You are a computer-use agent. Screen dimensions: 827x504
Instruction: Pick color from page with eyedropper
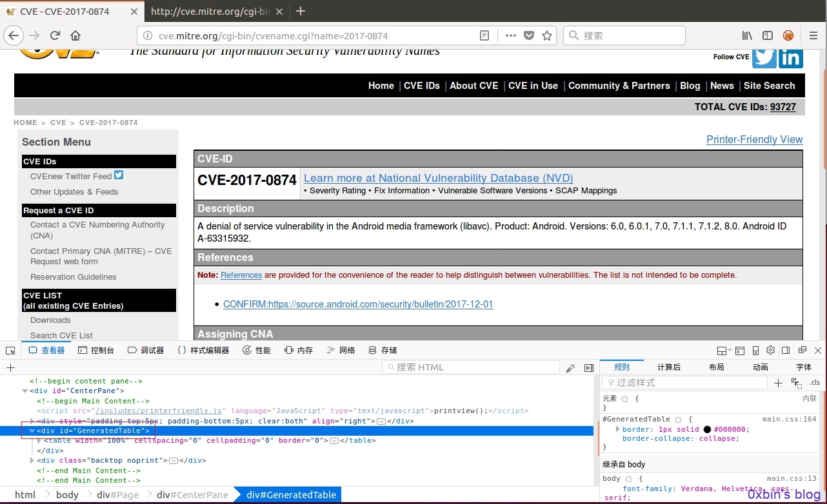[x=570, y=367]
